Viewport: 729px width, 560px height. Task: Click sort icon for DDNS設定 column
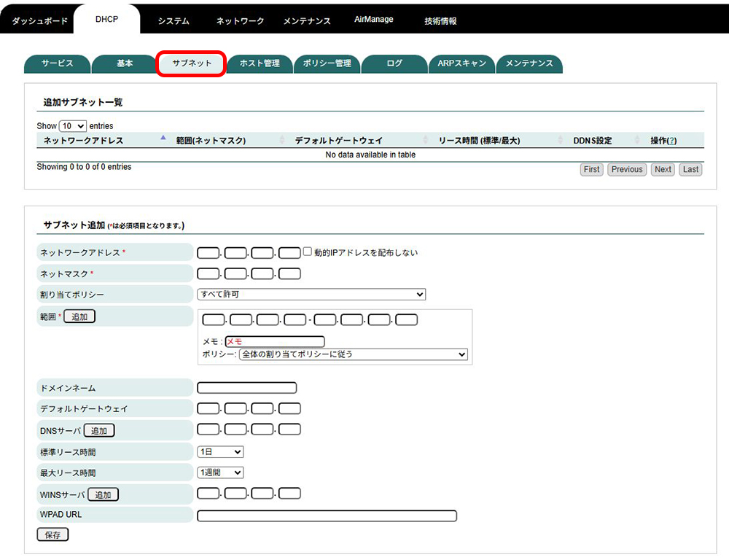click(637, 140)
